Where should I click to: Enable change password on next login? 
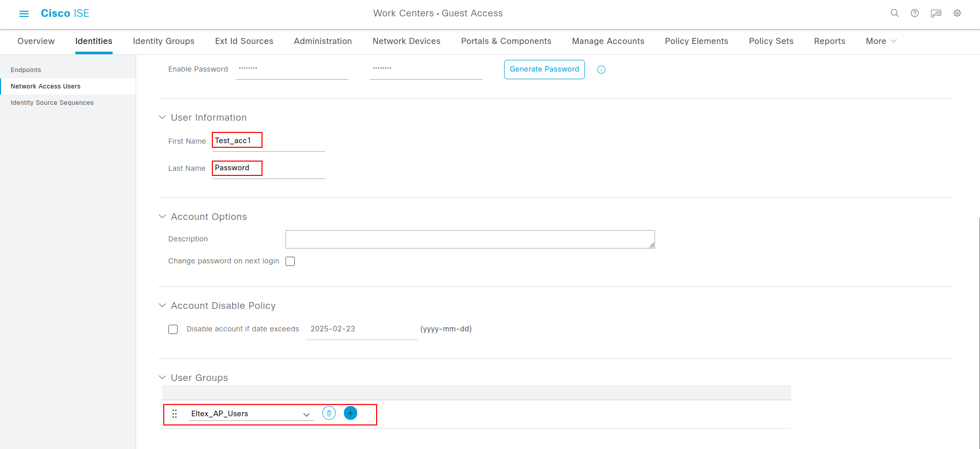click(290, 261)
